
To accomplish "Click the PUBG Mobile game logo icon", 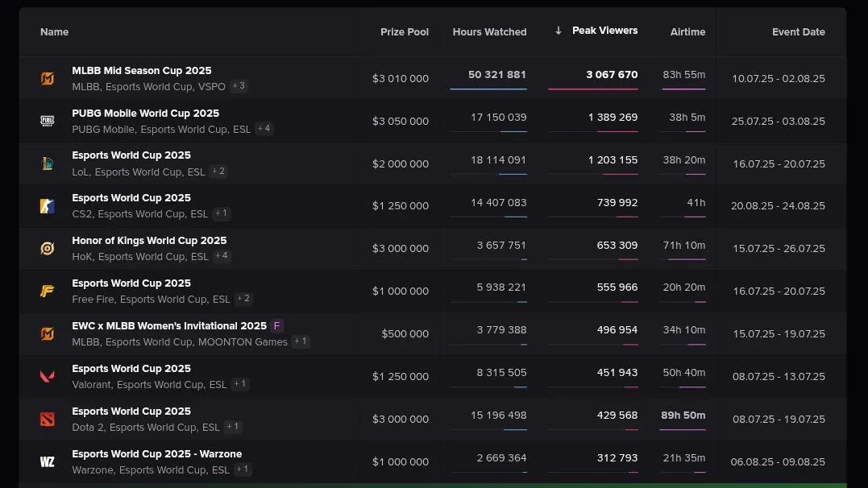I will (x=48, y=122).
